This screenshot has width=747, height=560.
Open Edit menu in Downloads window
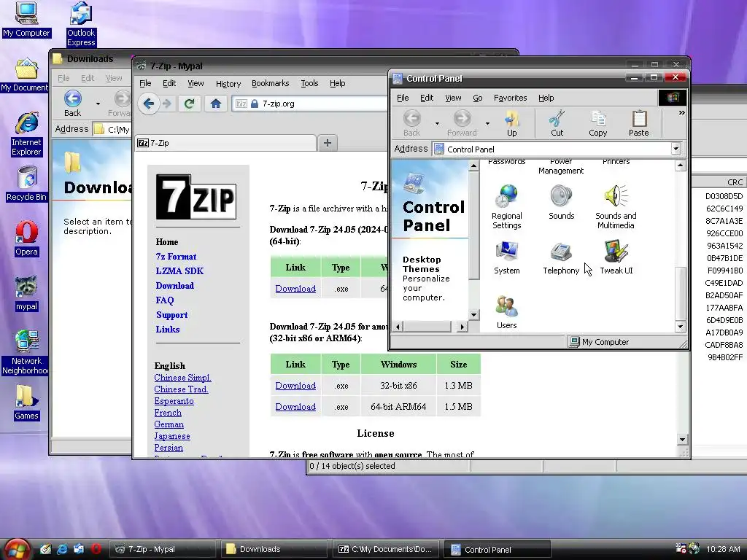pos(88,78)
